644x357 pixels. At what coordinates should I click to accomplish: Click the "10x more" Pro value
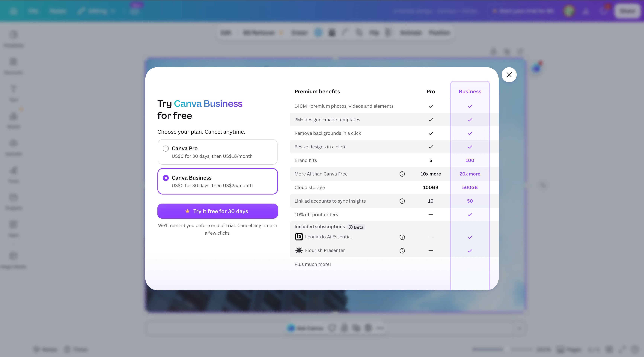[x=430, y=174]
